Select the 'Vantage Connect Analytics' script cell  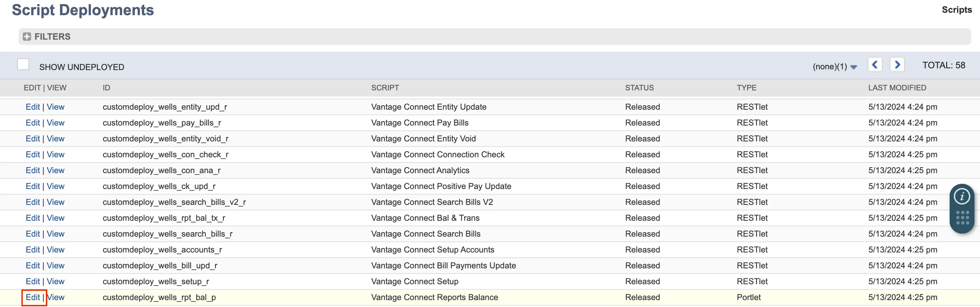(420, 170)
